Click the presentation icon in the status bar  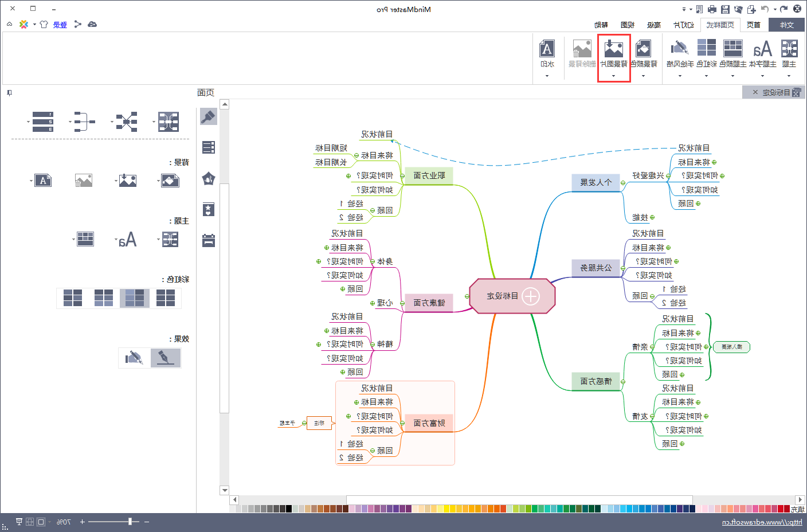19,522
